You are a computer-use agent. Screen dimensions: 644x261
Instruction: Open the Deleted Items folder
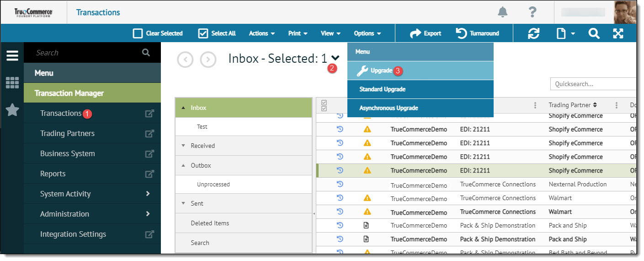[244, 223]
